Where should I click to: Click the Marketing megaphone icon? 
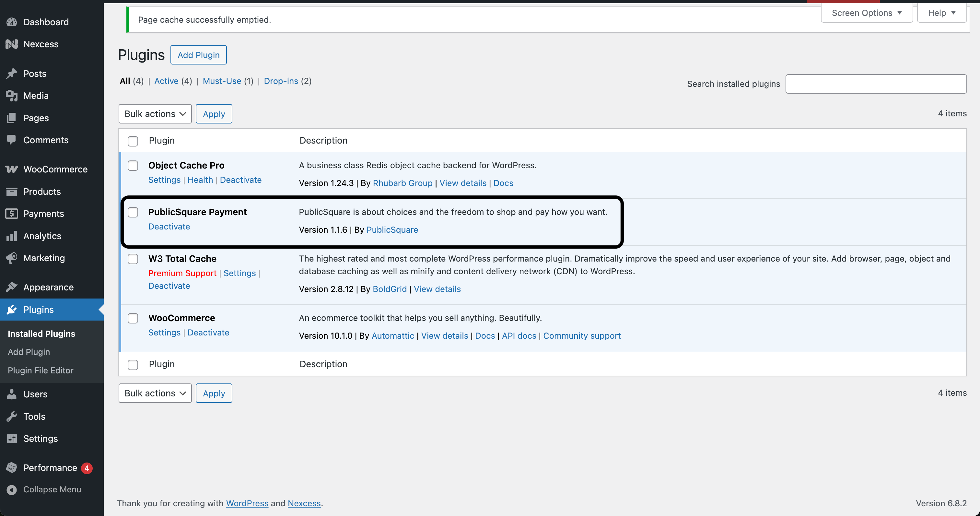(x=11, y=258)
